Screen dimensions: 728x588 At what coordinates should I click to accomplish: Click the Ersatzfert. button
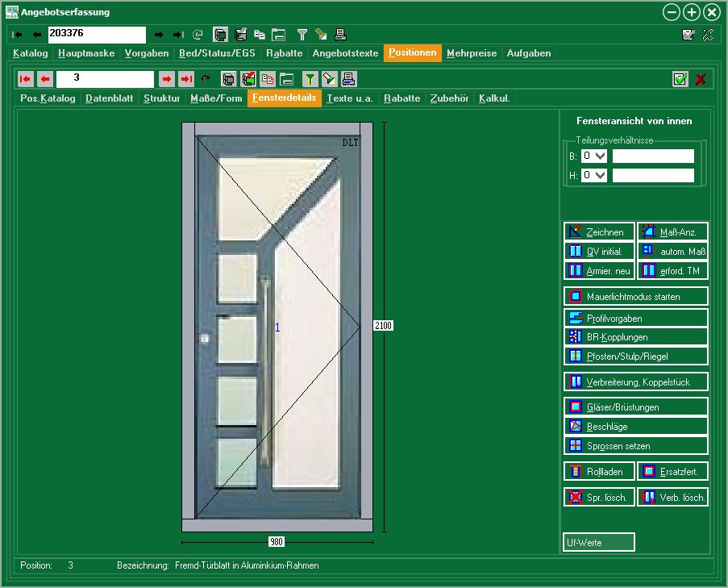672,471
